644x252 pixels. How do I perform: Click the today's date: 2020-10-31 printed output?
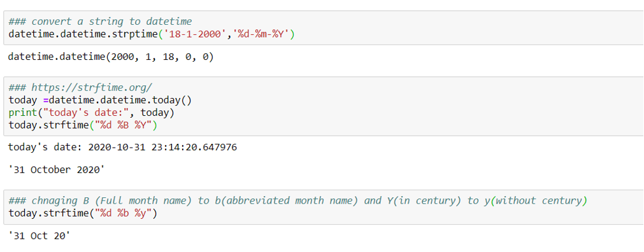click(x=122, y=147)
